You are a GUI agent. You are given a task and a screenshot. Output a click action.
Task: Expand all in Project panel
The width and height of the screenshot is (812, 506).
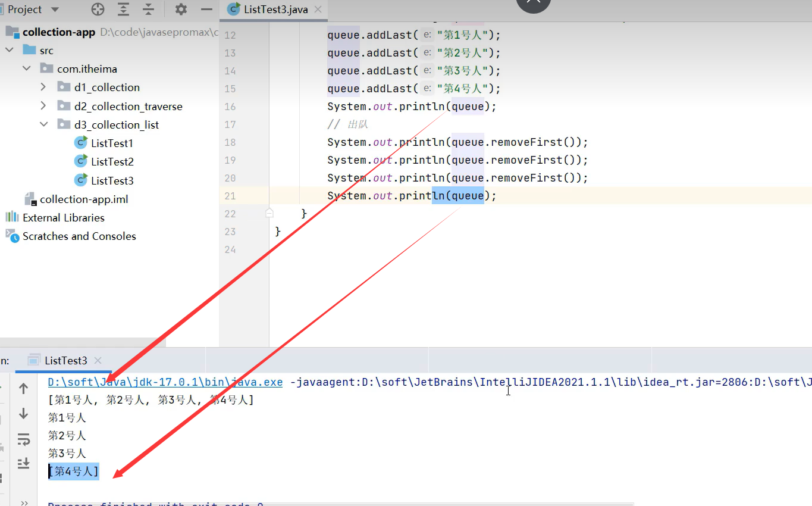[123, 10]
